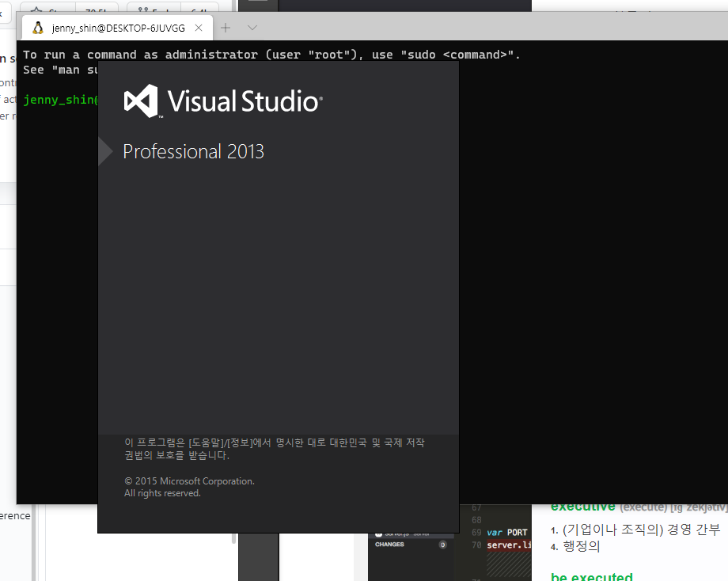Screen dimensions: 728x581
Task: Click the CHANGES count badge showing 0
Action: (443, 545)
